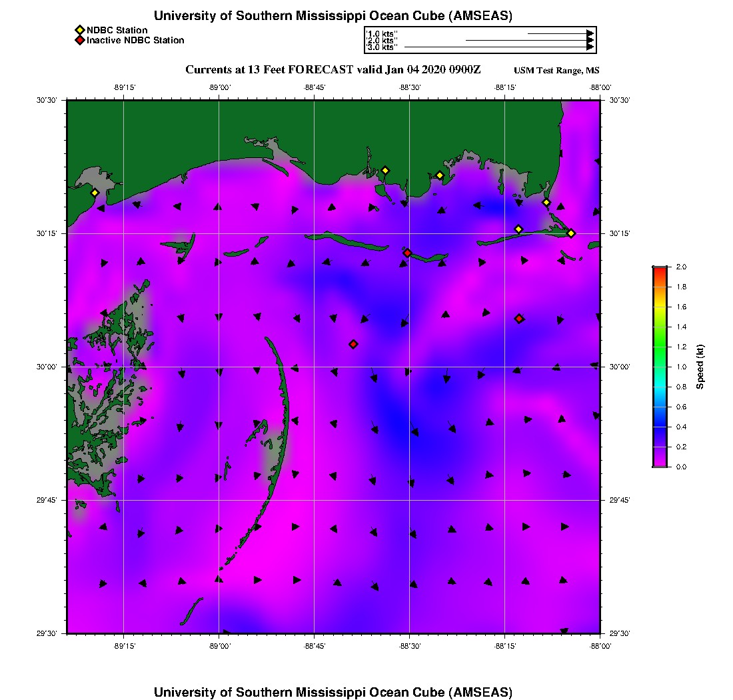Click the red top of the speed colorbar
The width and height of the screenshot is (733, 700).
(659, 269)
